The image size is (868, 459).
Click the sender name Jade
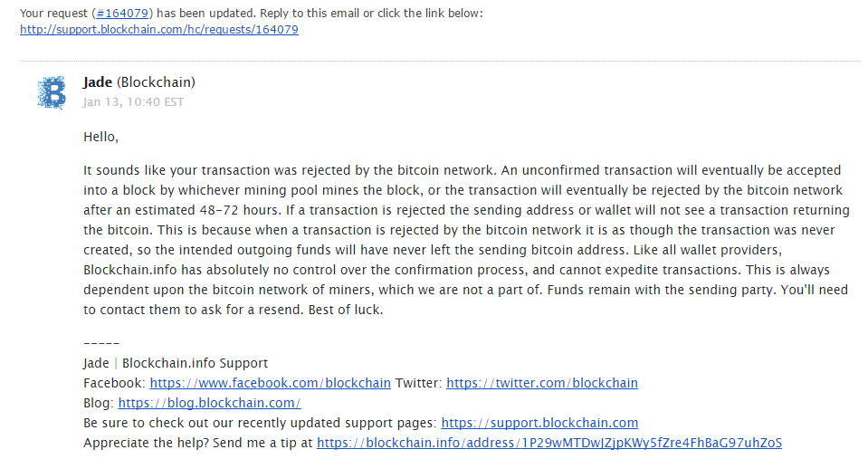[98, 82]
